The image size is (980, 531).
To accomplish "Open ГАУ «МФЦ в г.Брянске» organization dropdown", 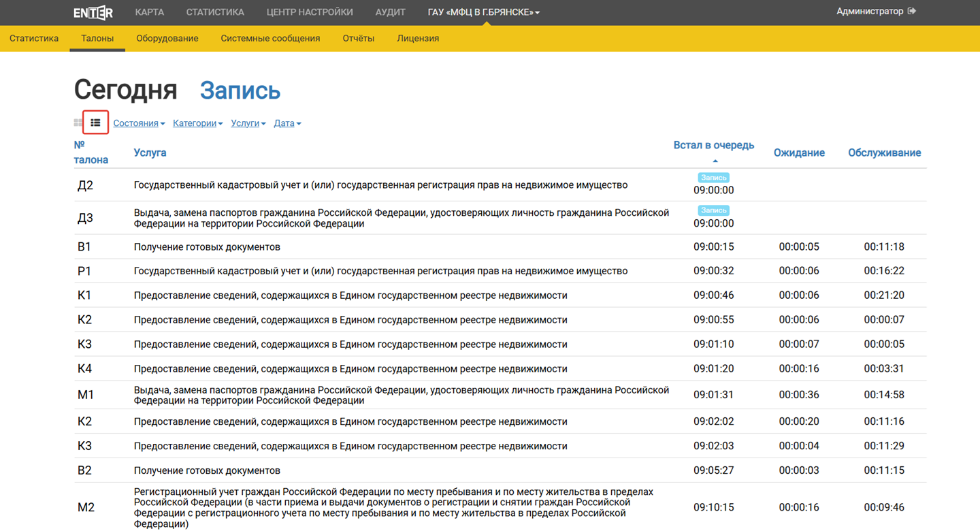I will 483,12.
